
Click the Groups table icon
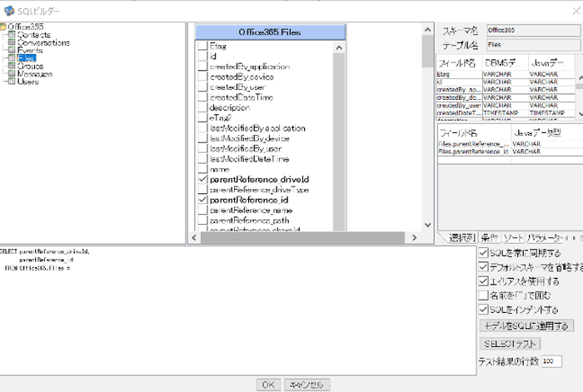(12, 66)
